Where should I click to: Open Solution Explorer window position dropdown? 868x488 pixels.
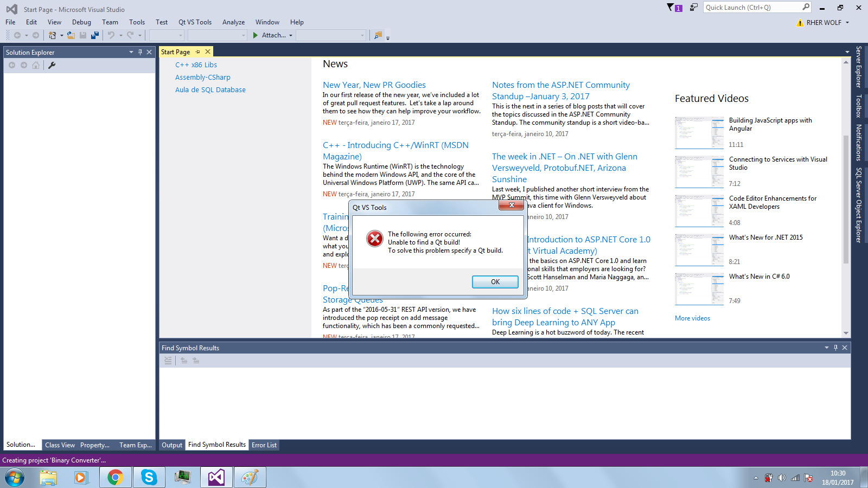click(131, 52)
